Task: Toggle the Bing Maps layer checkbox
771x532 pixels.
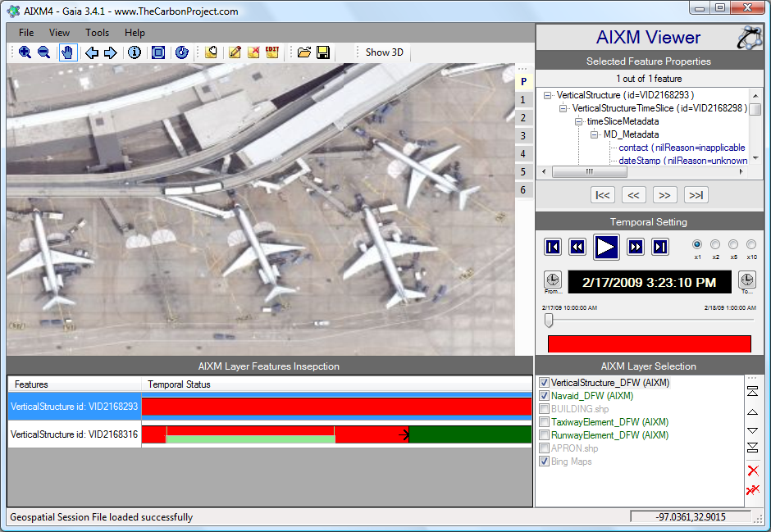Action: click(x=545, y=462)
